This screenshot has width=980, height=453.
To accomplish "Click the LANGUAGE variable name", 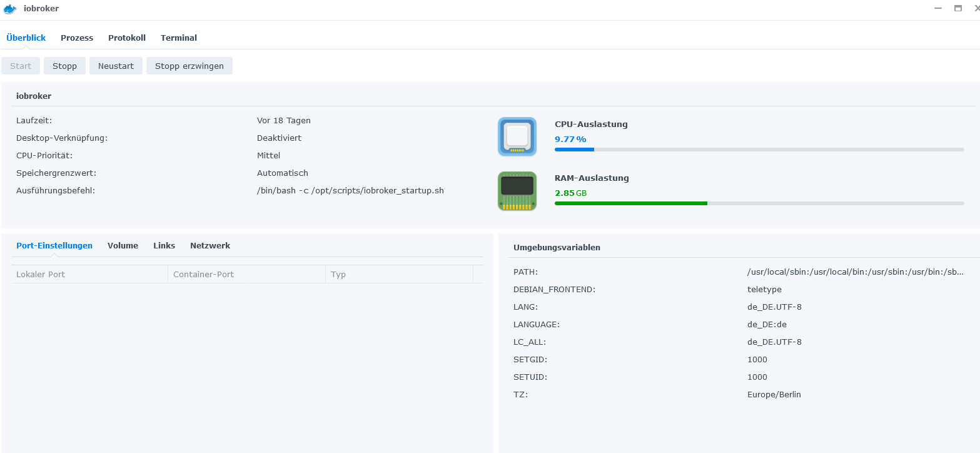I will (x=536, y=324).
